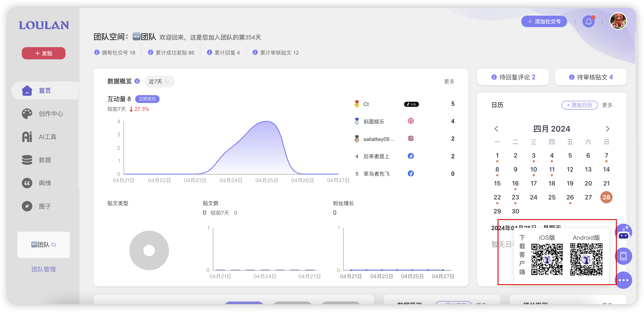Open the 团队管理 link
644x312 pixels.
click(x=43, y=269)
